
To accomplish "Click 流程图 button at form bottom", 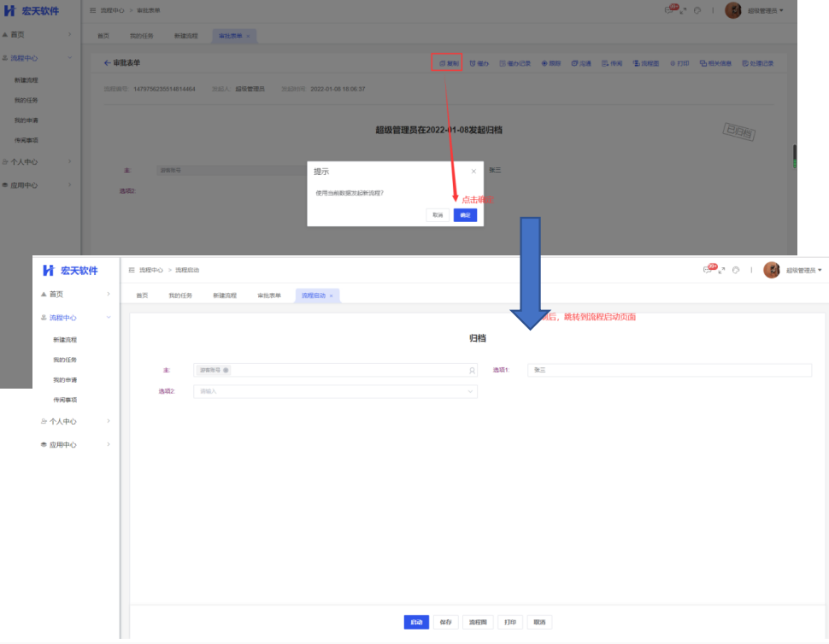I will click(478, 623).
